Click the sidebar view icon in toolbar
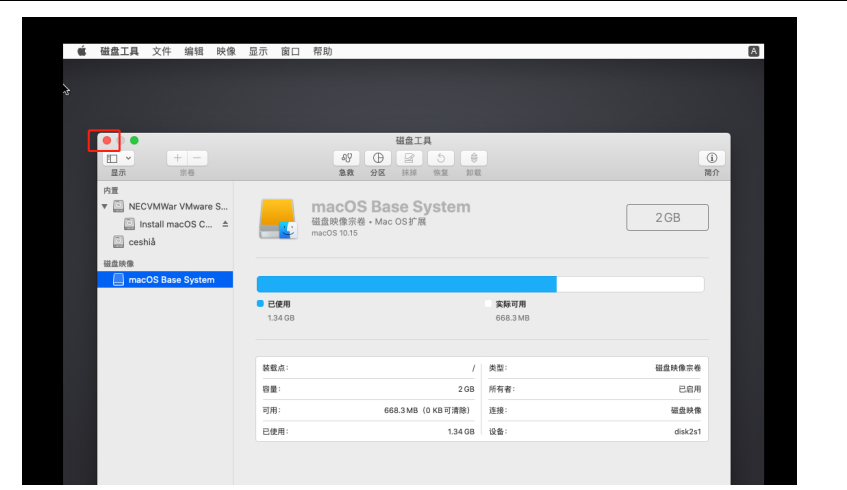 112,158
